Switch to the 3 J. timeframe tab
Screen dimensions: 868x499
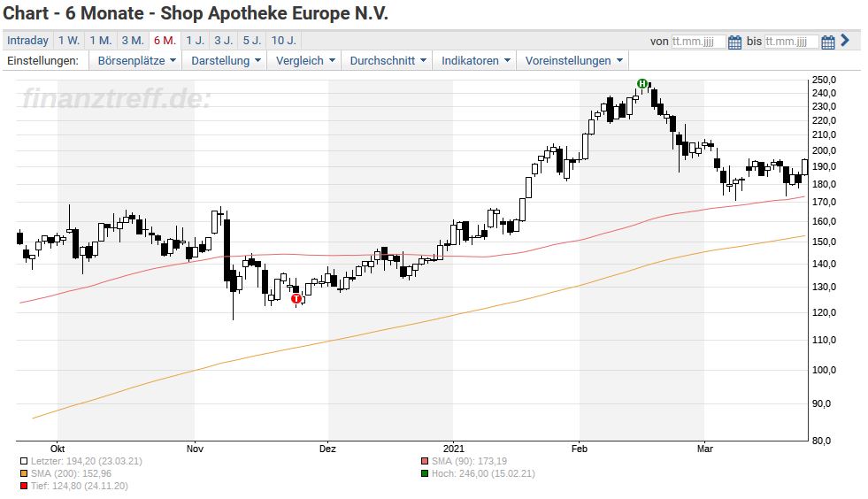click(224, 41)
